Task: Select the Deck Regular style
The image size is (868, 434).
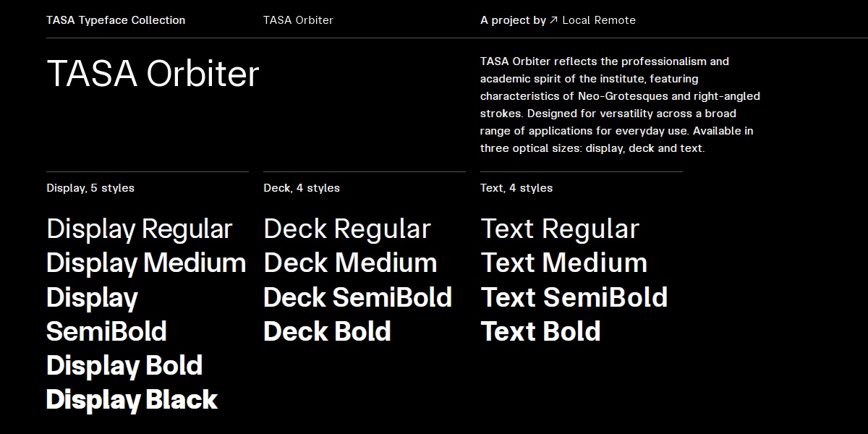Action: (x=346, y=229)
